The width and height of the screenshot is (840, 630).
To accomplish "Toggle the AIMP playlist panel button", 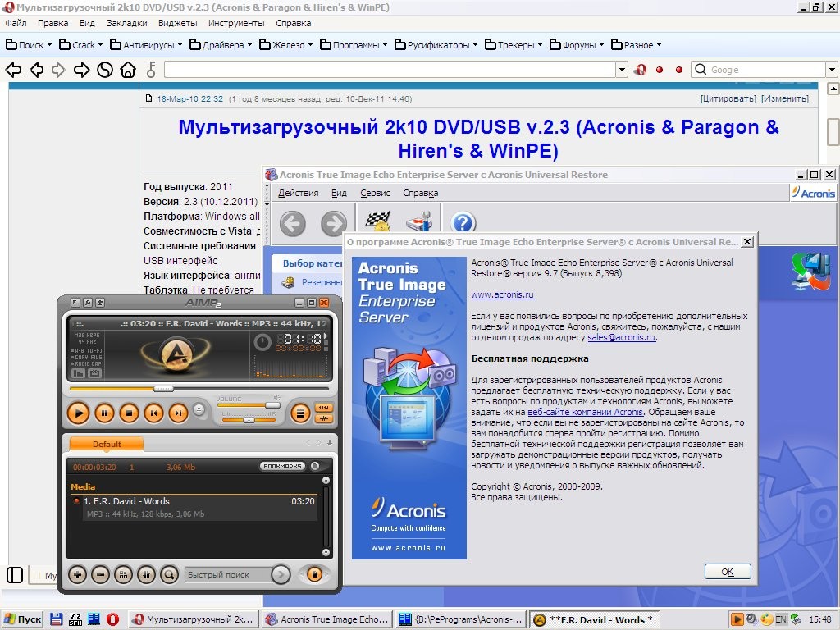I will click(300, 413).
